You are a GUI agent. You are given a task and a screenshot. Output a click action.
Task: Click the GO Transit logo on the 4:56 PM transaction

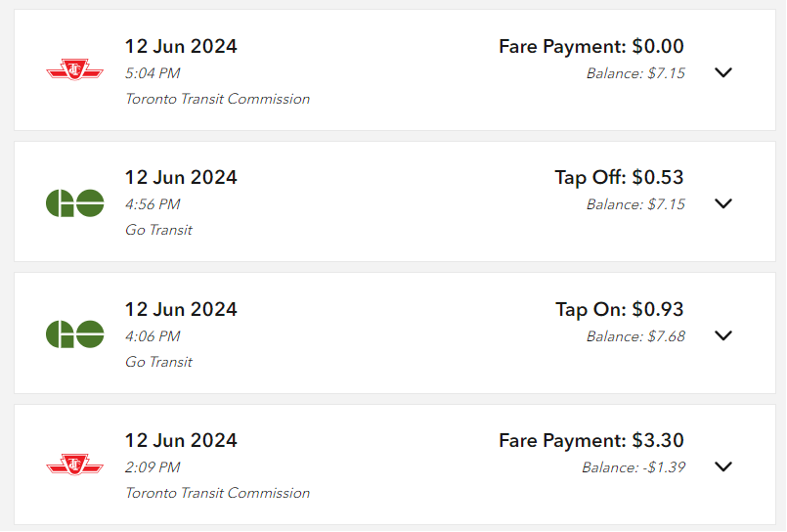[x=74, y=202]
